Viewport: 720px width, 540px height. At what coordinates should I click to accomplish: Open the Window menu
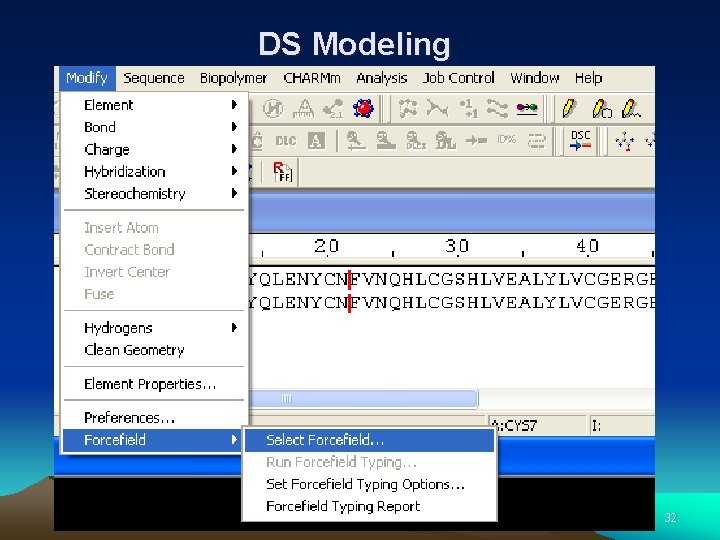[x=534, y=78]
